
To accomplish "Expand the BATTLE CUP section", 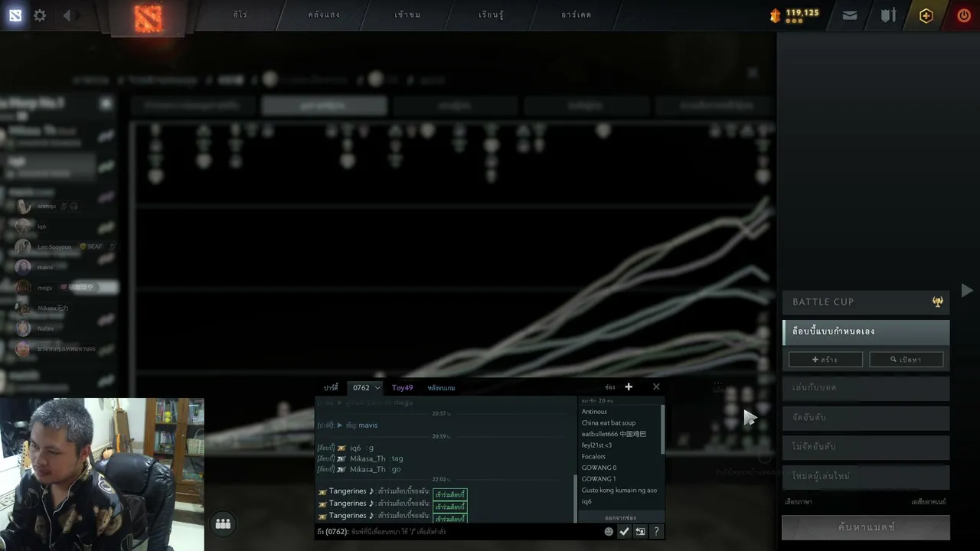I will [866, 302].
